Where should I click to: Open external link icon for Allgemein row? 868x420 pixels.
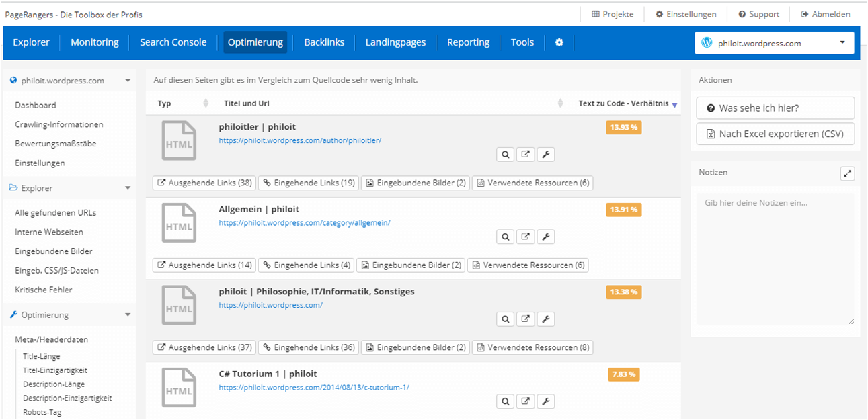[x=526, y=237]
